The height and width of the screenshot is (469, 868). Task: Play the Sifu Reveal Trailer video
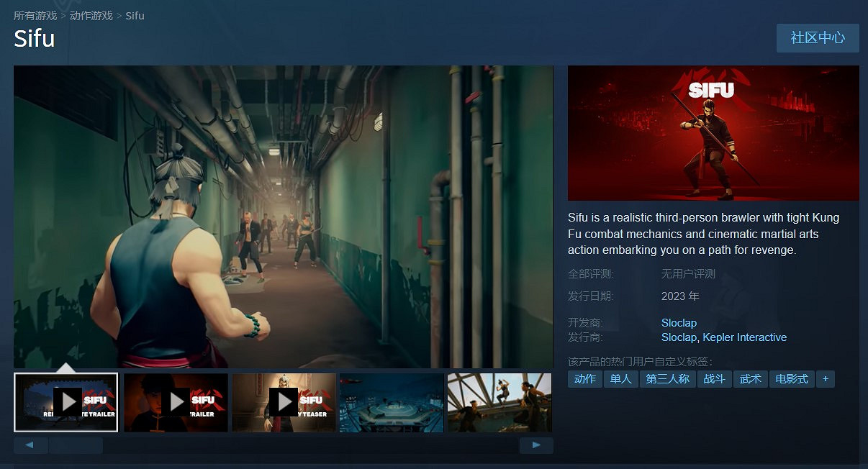point(65,402)
